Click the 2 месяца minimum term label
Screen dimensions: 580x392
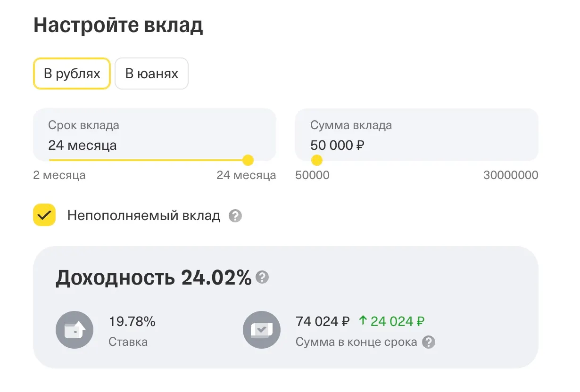coord(59,176)
